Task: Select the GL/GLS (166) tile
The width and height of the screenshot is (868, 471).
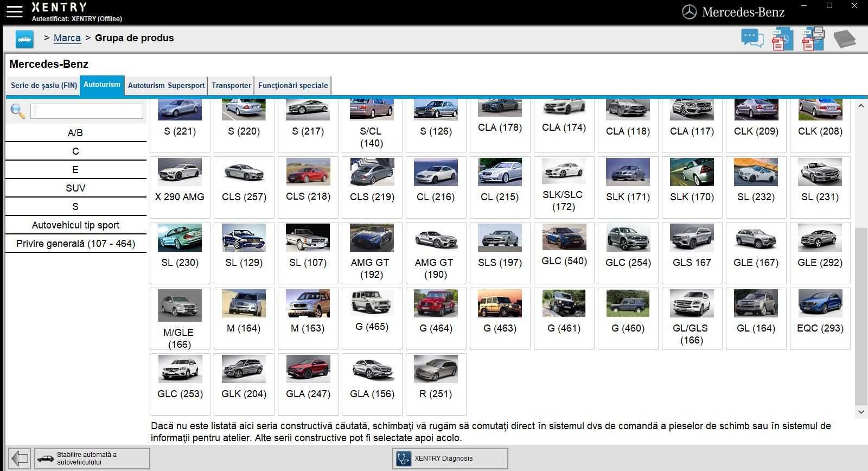Action: (692, 319)
